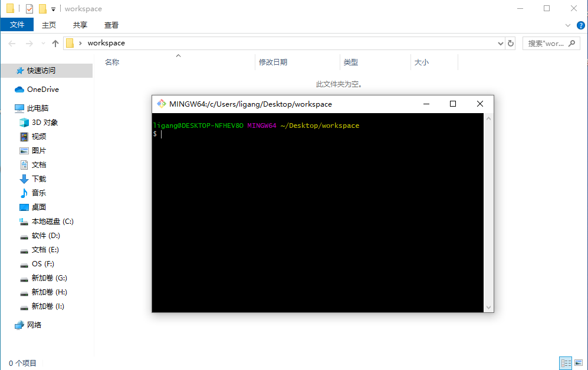
Task: Select 本地磁盘 (C:) drive
Action: (47, 222)
